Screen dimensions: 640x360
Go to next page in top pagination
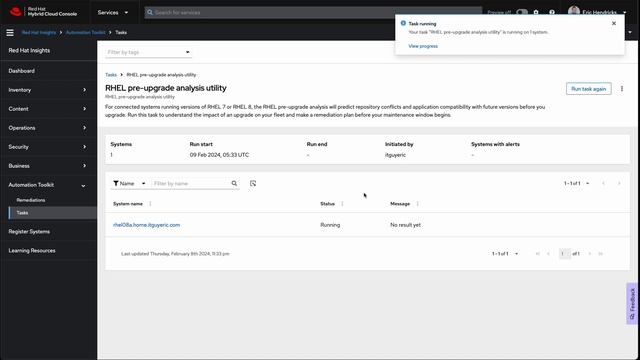tap(619, 184)
